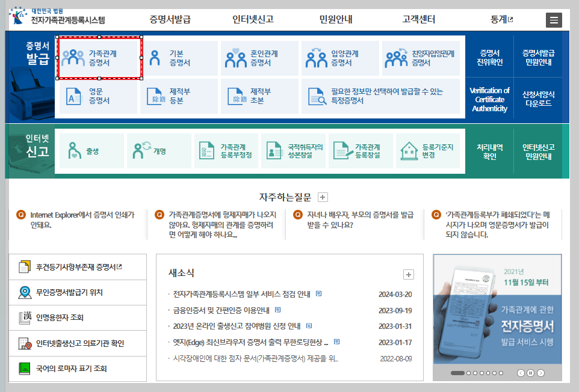Screen dimensions: 579x392
Task: Select the second carousel pagination dot
Action: point(468,373)
